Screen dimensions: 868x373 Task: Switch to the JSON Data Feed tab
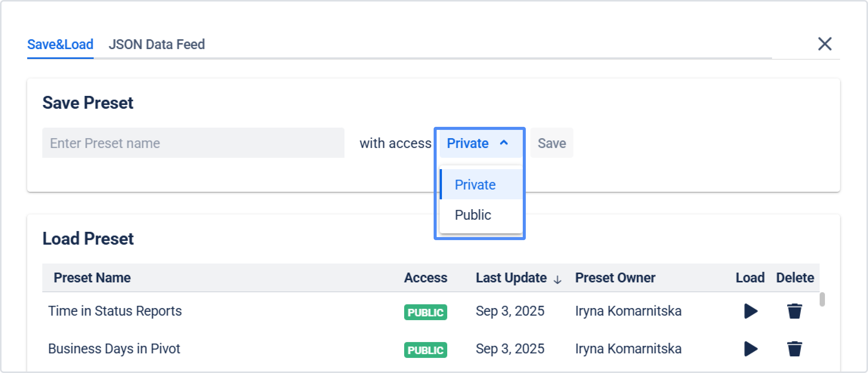click(156, 45)
